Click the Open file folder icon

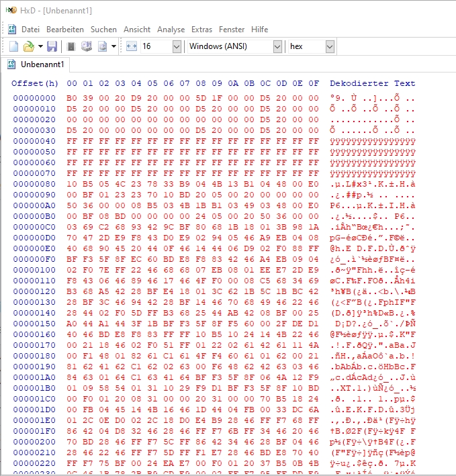[x=29, y=46]
